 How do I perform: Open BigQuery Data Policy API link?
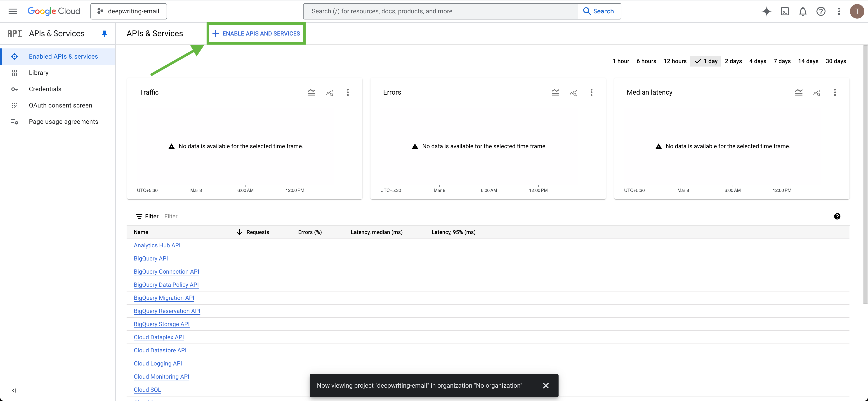tap(166, 285)
